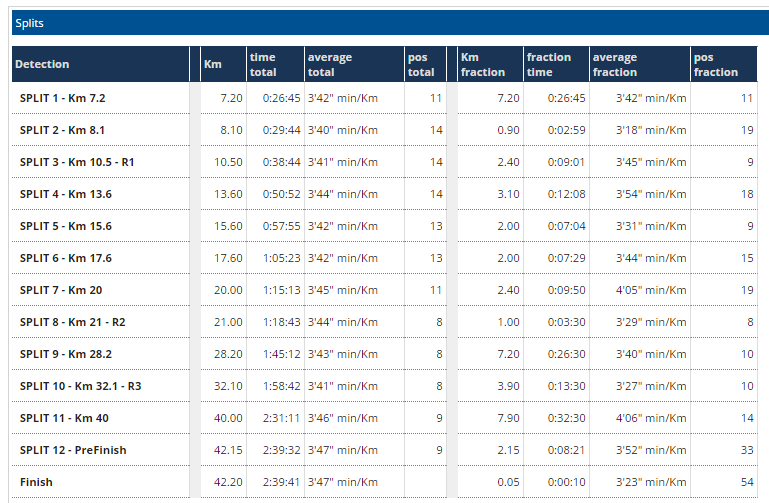Click the pos fraction value 54
This screenshot has height=503, width=769.
point(745,482)
